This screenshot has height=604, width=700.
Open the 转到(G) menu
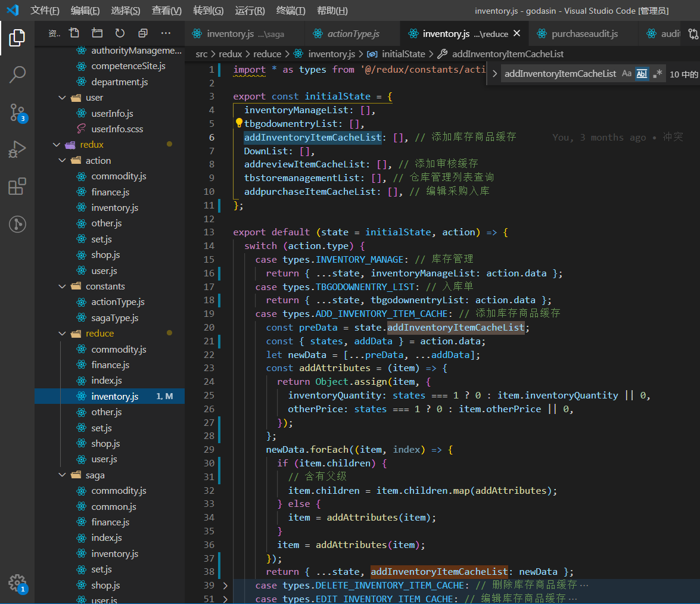[x=208, y=10]
